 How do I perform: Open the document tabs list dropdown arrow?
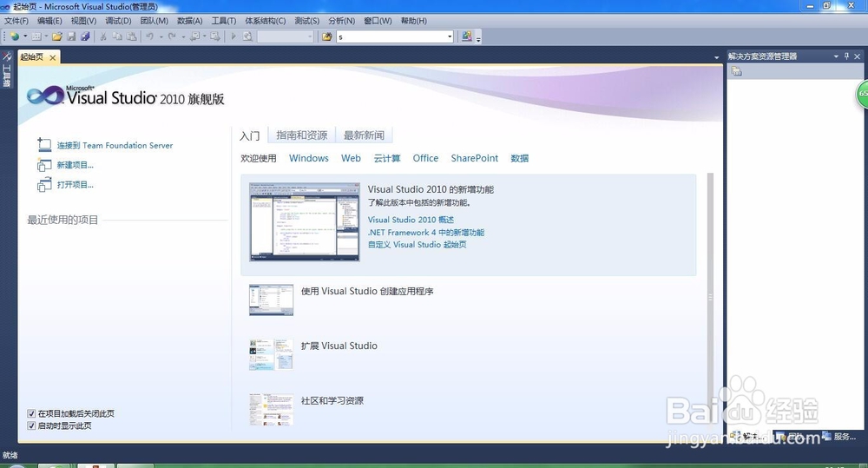(716, 57)
